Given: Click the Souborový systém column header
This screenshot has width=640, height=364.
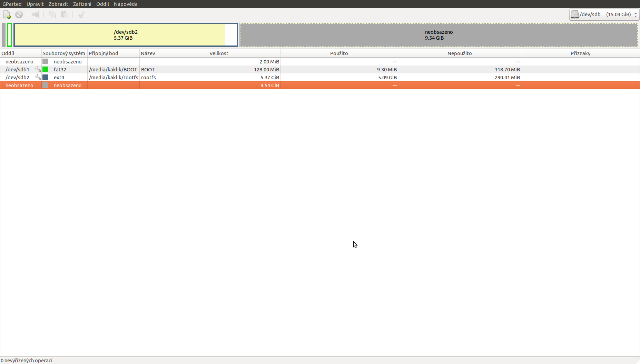Looking at the screenshot, I should 64,53.
